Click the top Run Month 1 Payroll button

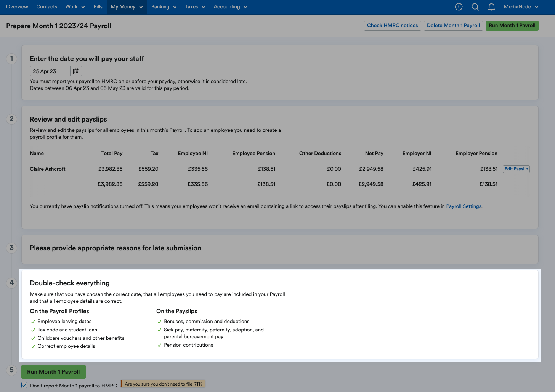[512, 26]
